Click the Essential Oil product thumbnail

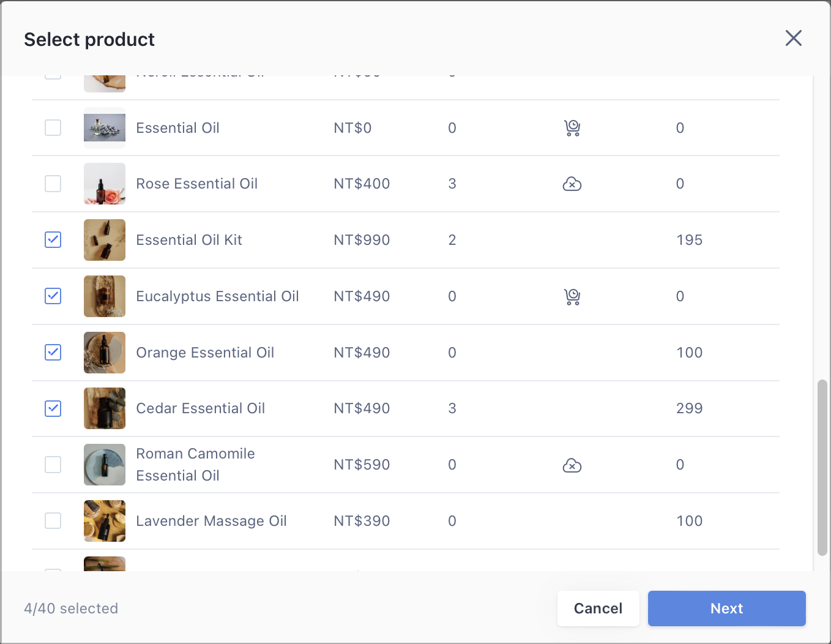pyautogui.click(x=105, y=128)
